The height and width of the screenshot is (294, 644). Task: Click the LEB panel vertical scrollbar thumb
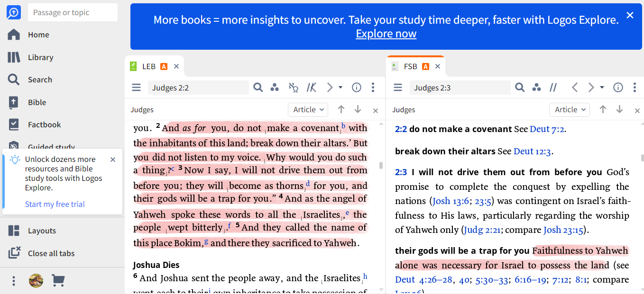381,165
